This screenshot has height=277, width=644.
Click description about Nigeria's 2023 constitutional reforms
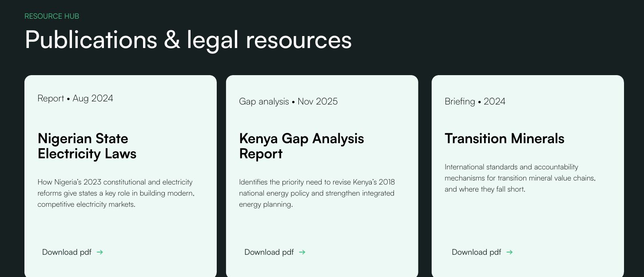[x=116, y=193]
